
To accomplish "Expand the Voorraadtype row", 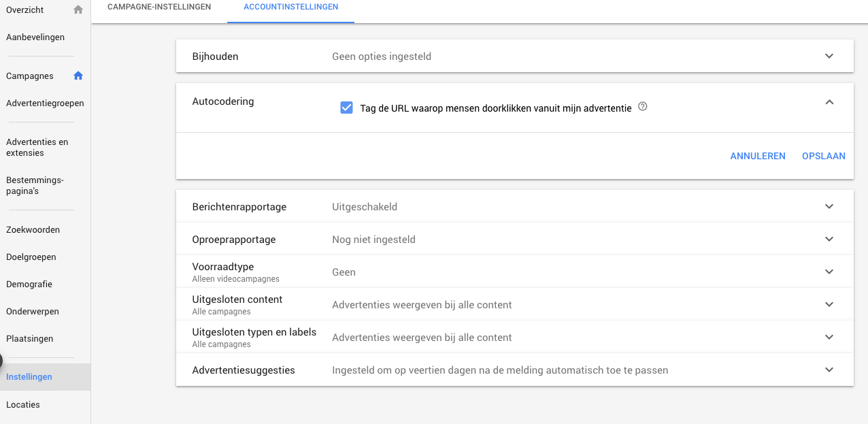I will click(829, 272).
